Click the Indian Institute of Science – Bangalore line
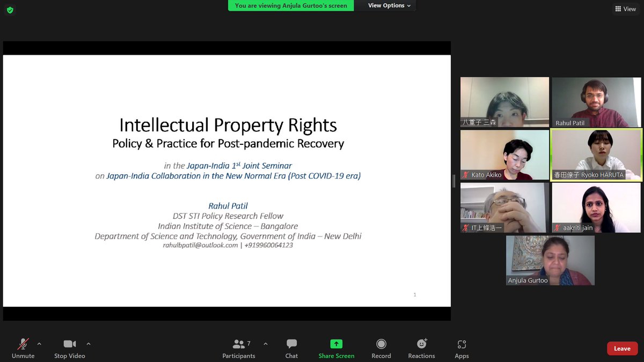This screenshot has width=644, height=362. coord(228,226)
